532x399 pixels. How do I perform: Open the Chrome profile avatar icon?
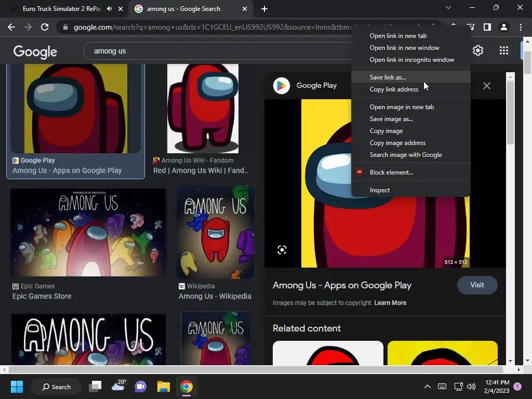[x=504, y=27]
